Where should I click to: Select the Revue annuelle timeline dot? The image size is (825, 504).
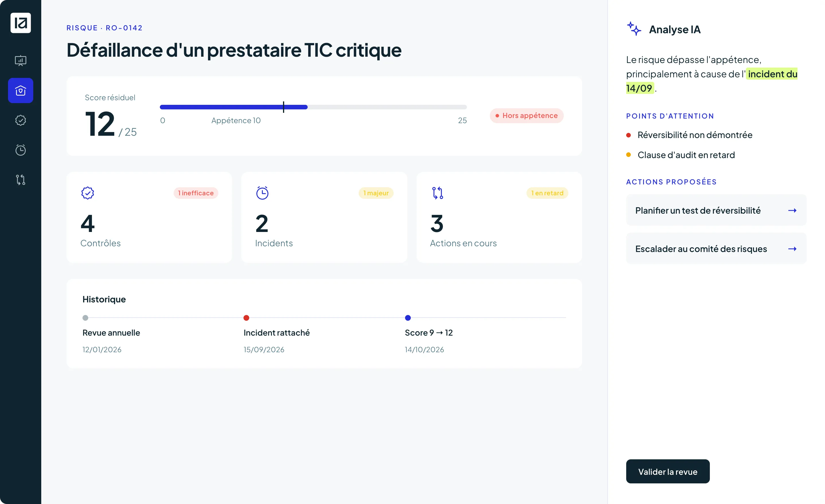coord(85,318)
